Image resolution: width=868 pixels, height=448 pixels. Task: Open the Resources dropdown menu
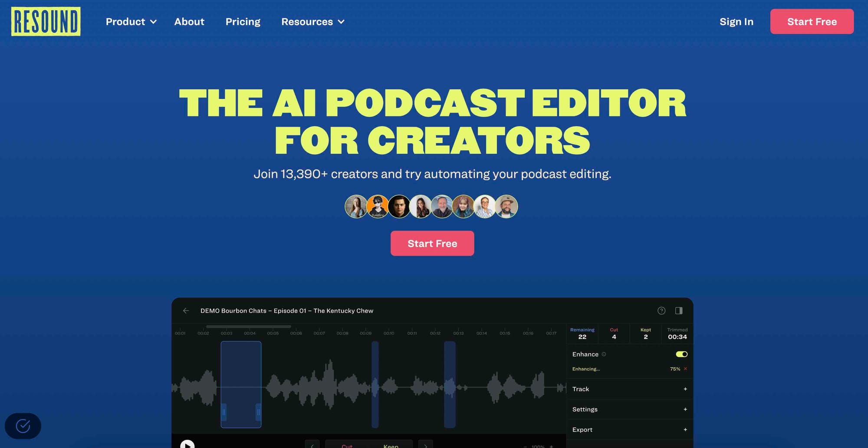[x=312, y=21]
